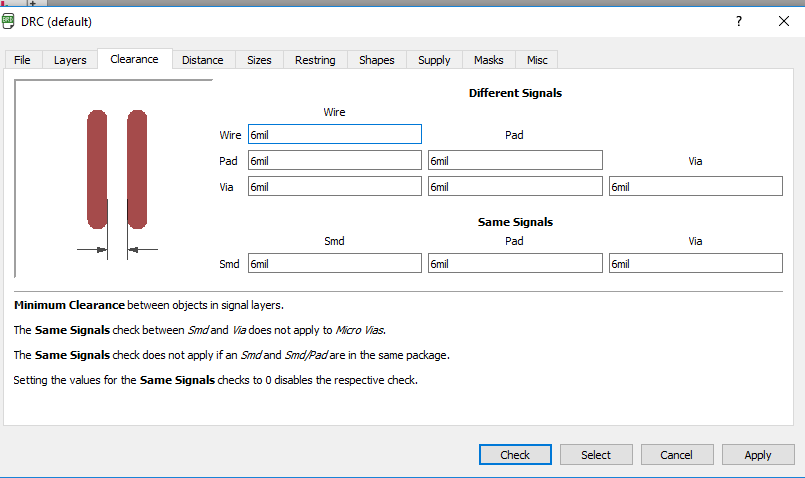
Task: Switch to the Shapes tab
Action: point(377,60)
